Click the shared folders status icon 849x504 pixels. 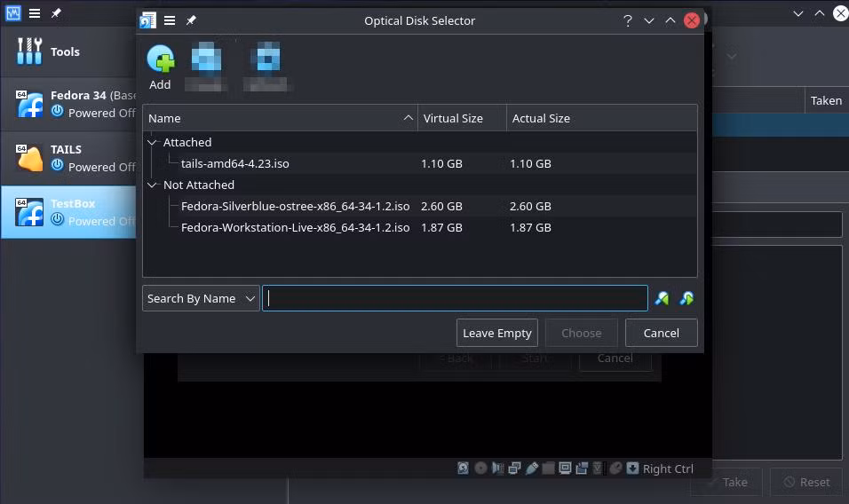click(x=548, y=468)
